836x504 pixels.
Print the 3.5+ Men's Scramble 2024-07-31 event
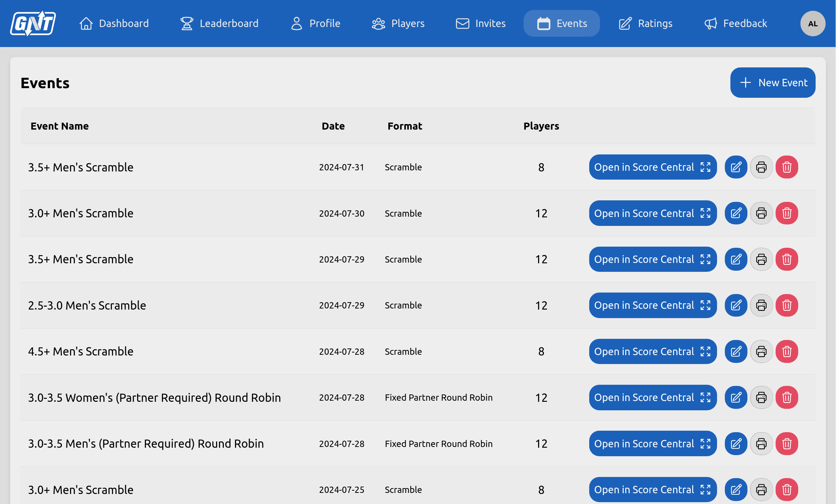pyautogui.click(x=762, y=167)
